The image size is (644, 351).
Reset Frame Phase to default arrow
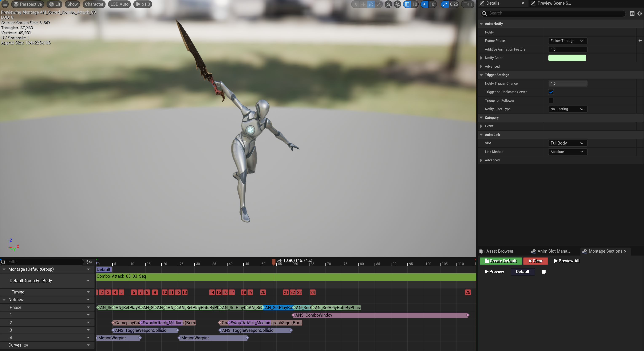[x=640, y=41]
